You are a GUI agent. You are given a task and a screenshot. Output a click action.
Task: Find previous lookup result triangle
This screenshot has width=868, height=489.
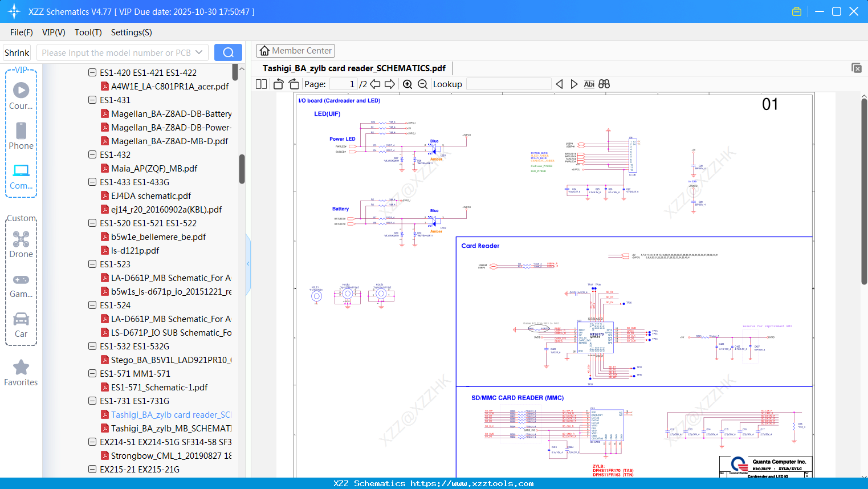click(x=559, y=84)
